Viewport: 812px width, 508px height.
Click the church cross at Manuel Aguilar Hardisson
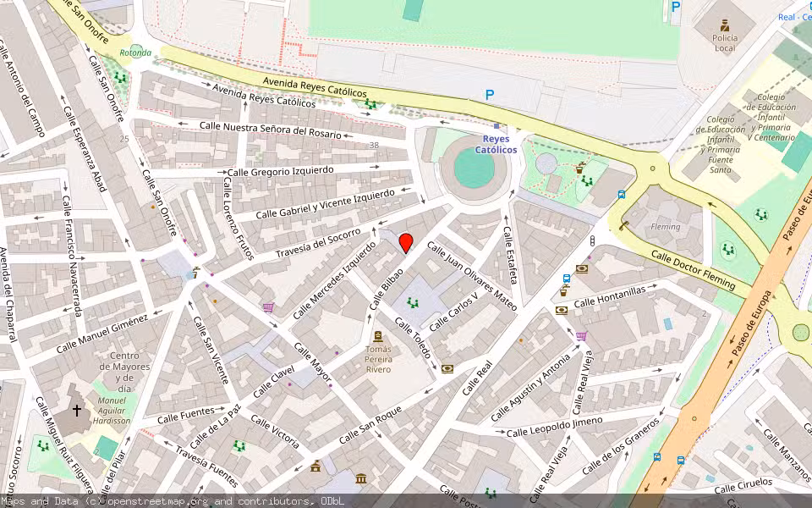[x=76, y=412]
